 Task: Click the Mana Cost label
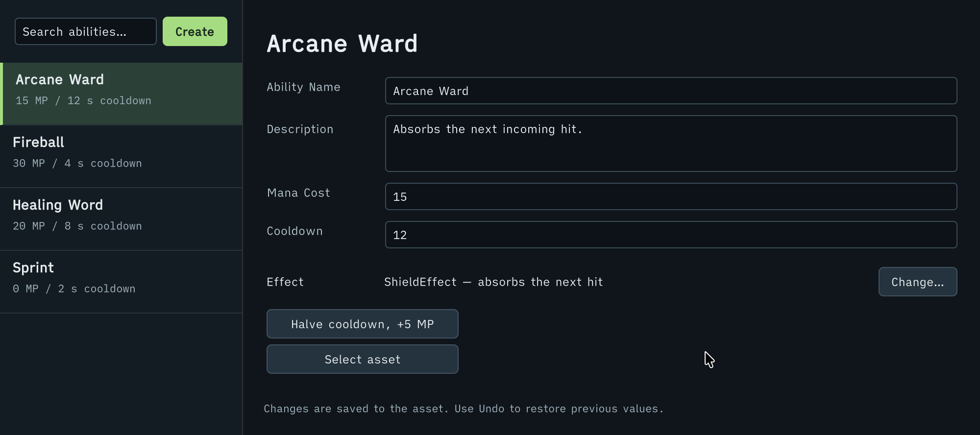[x=298, y=193]
